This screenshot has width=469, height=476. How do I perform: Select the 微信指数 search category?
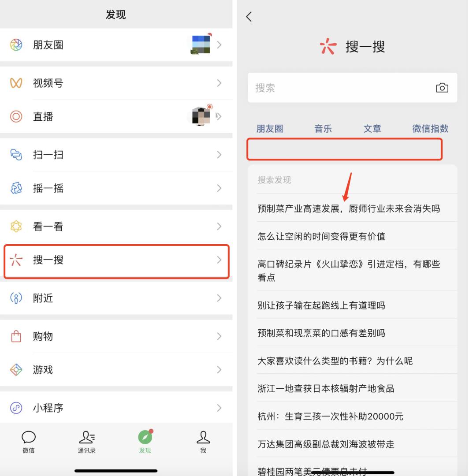coord(430,129)
